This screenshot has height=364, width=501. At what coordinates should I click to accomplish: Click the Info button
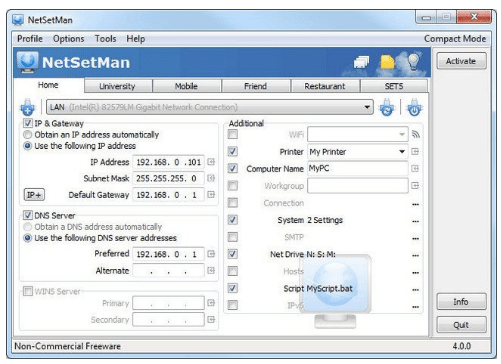[461, 302]
